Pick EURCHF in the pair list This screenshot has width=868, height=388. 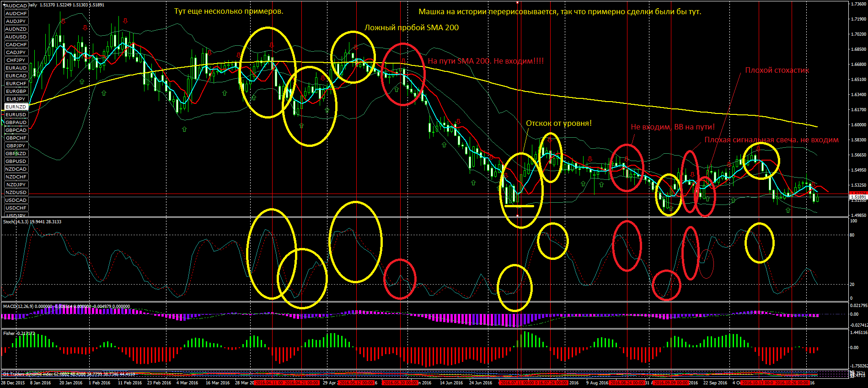point(16,83)
